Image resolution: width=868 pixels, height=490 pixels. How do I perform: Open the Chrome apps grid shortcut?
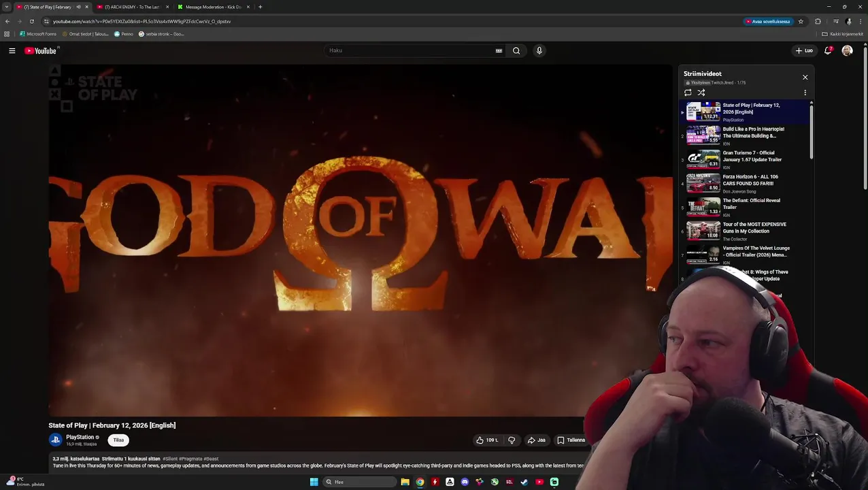click(x=7, y=34)
